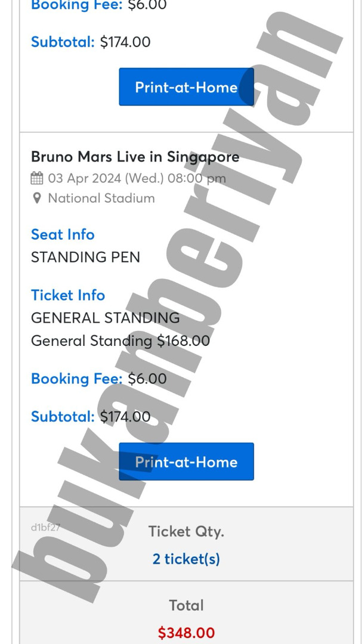This screenshot has height=644, width=362.
Task: Select the d1bf27 reference code
Action: coord(45,527)
